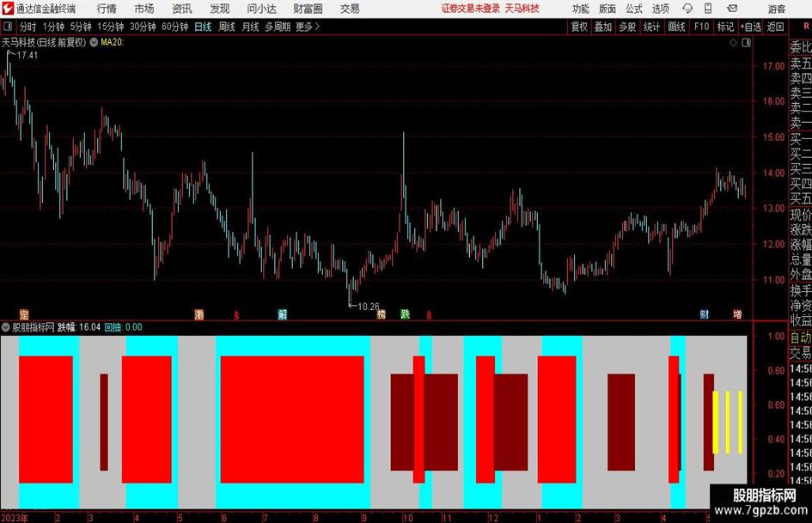
Task: Expand the 股朋指标网 sub-indicator dropdown arrow
Action: pos(6,326)
